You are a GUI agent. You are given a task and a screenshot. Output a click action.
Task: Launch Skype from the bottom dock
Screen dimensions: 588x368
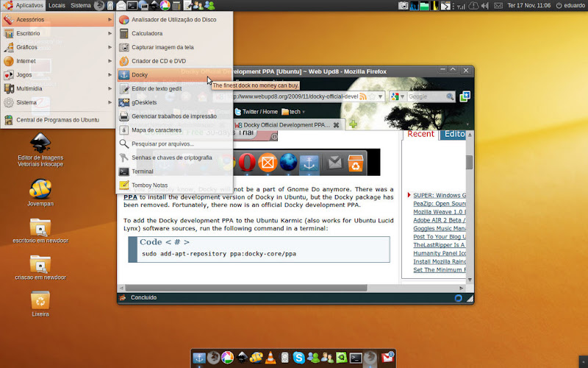(299, 358)
